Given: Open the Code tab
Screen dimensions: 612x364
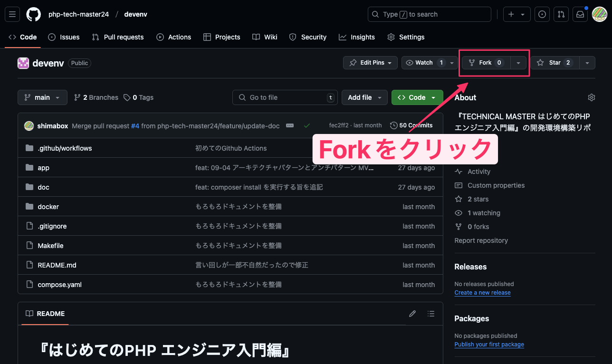Looking at the screenshot, I should click(x=23, y=37).
